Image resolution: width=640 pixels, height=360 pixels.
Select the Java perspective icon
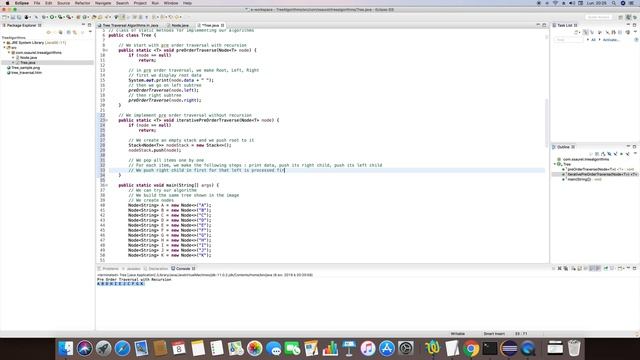[629, 17]
